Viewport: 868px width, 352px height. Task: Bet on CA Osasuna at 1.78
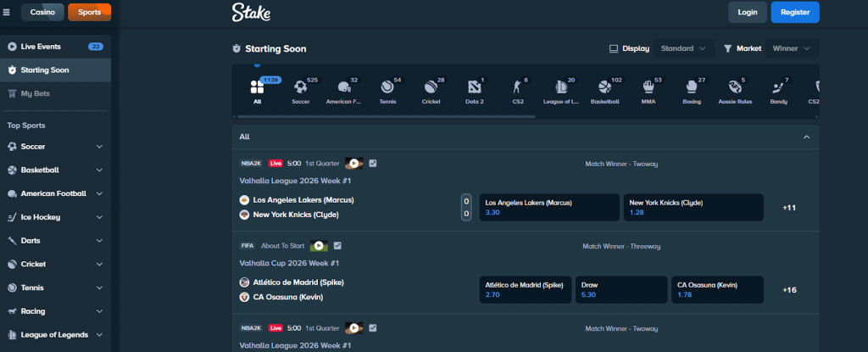click(x=717, y=290)
